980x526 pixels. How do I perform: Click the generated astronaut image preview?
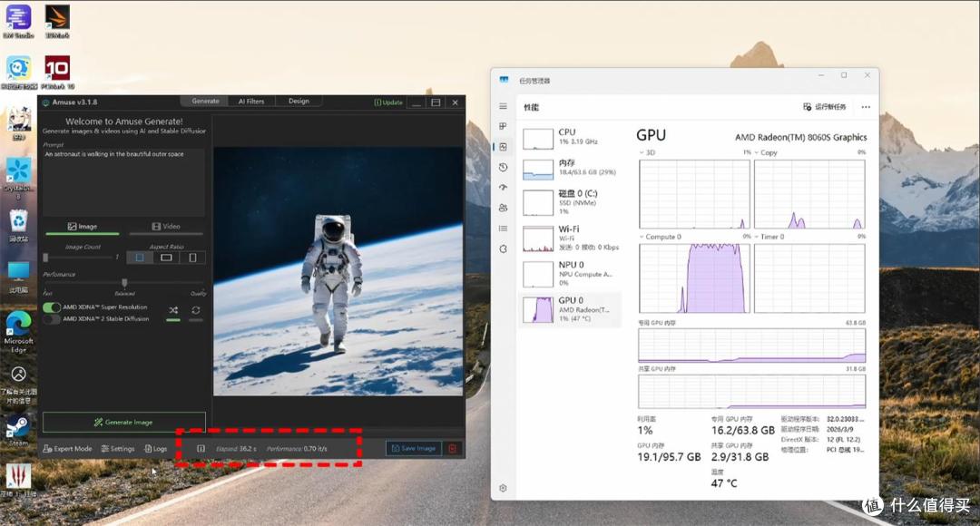point(338,271)
